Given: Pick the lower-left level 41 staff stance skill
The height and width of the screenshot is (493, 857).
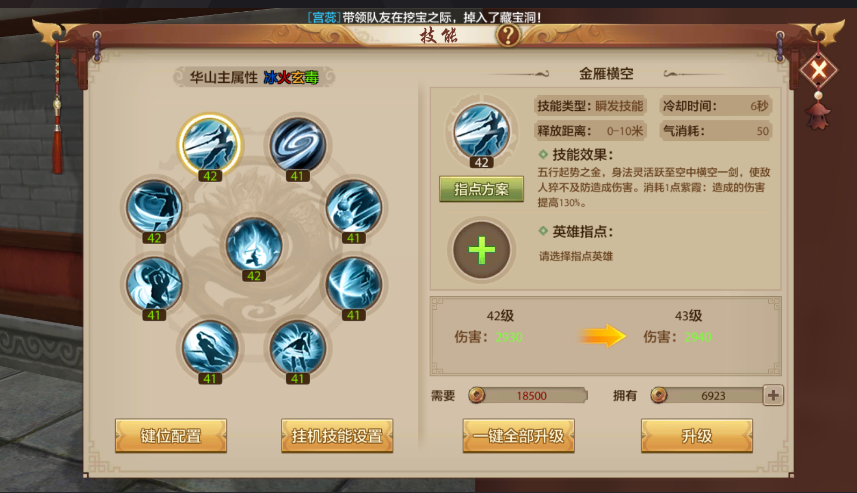Looking at the screenshot, I should pyautogui.click(x=154, y=284).
